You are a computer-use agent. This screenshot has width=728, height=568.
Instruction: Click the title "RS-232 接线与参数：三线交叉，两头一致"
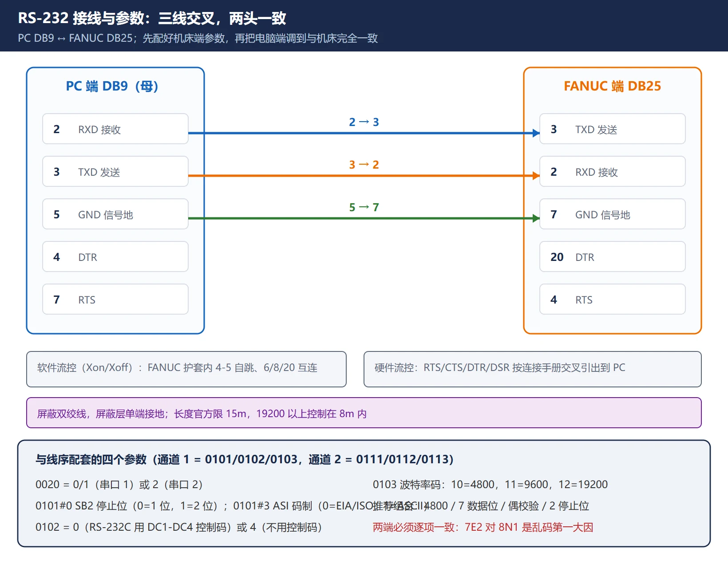coord(152,18)
